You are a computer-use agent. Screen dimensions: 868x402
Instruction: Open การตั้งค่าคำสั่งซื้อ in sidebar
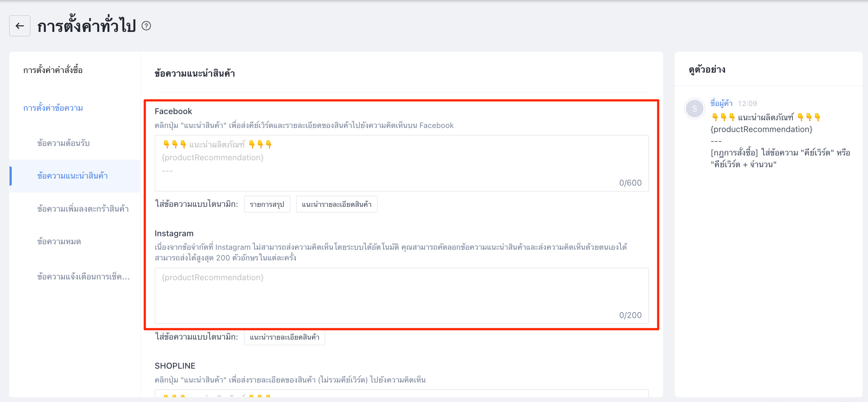(53, 70)
